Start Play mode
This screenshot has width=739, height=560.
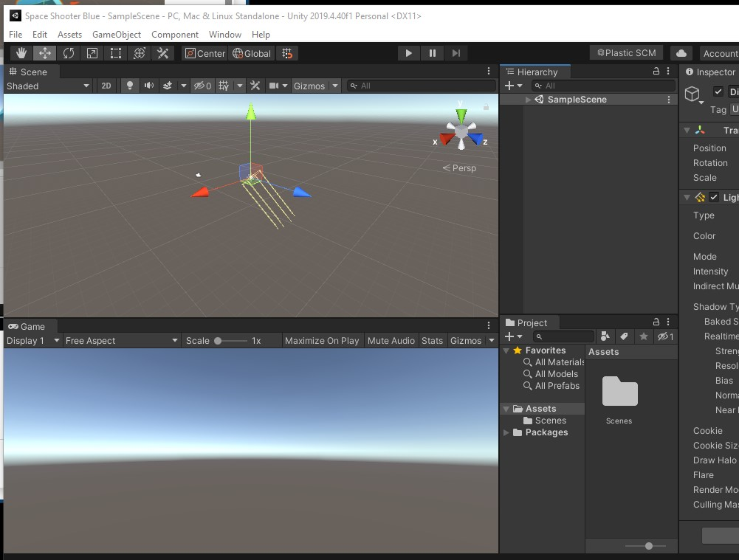408,53
